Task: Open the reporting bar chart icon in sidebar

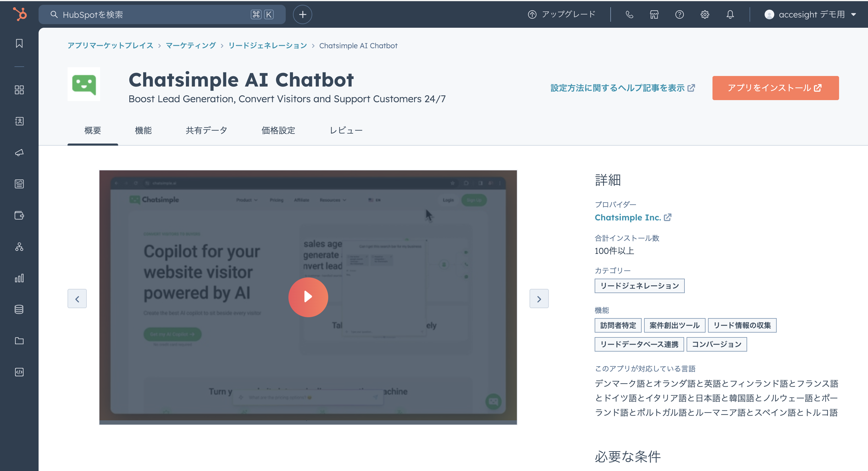Action: (x=19, y=278)
